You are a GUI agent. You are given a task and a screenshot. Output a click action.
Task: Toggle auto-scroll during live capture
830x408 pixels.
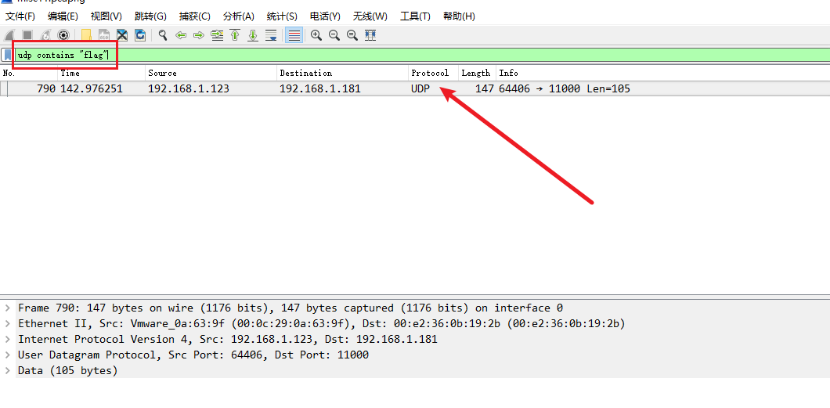[x=272, y=35]
